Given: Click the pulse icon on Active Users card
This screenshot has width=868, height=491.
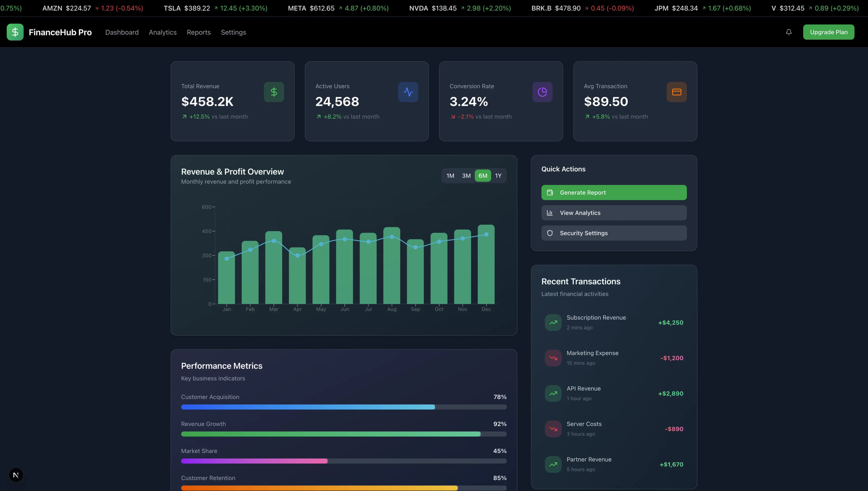Looking at the screenshot, I should click(x=408, y=92).
